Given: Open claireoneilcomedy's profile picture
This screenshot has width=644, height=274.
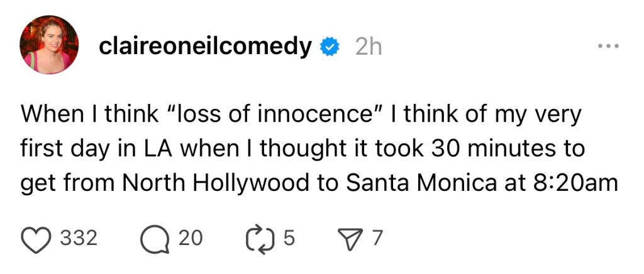Looking at the screenshot, I should pos(49,45).
